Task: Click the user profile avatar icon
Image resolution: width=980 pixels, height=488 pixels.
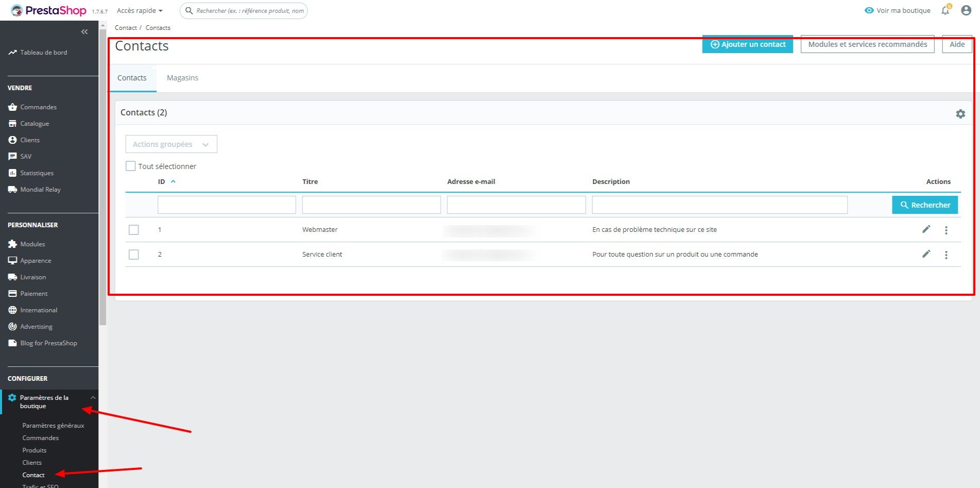Action: pos(966,10)
